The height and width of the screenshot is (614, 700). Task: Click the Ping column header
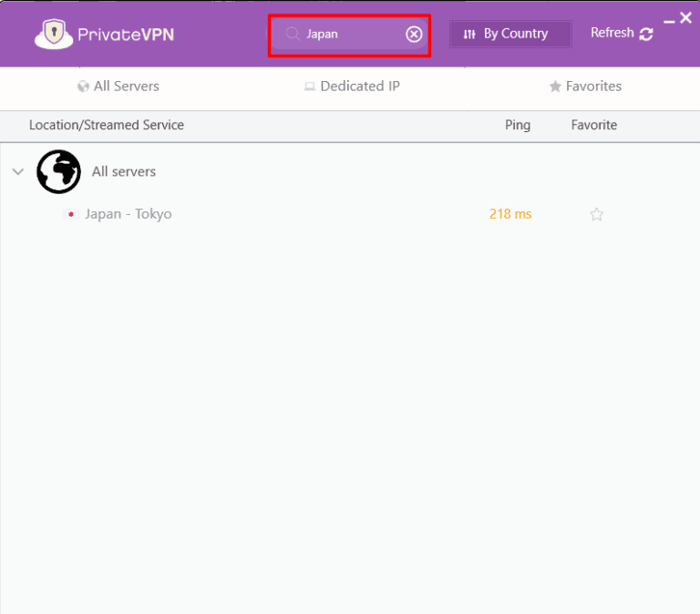[518, 125]
